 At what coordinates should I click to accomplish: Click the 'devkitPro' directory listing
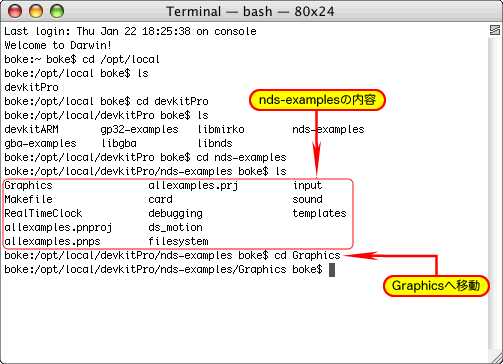pos(31,87)
